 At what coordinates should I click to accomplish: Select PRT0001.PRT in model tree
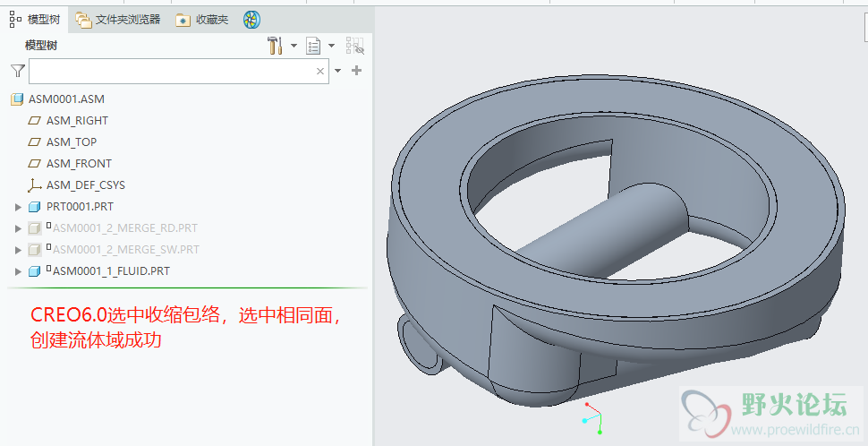[80, 207]
